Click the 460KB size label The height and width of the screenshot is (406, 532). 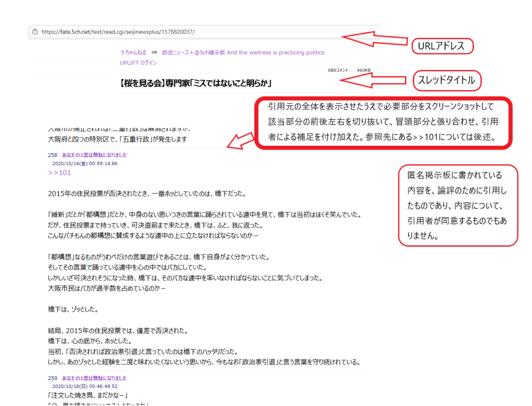[364, 70]
